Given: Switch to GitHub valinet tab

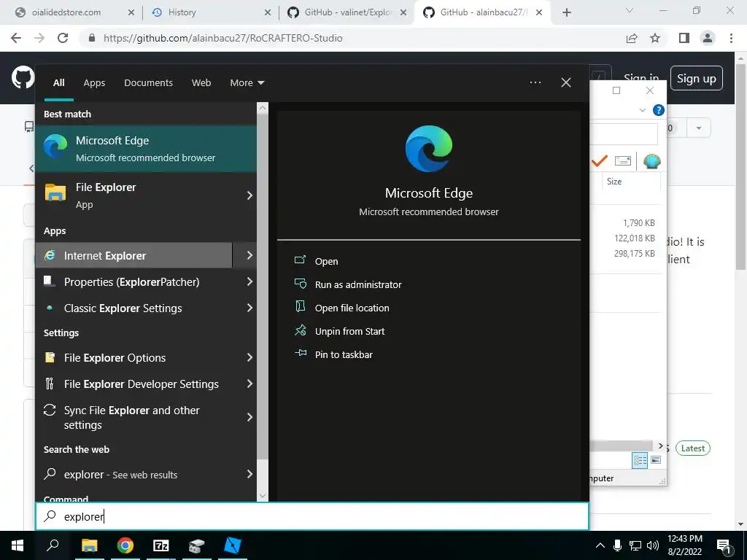Looking at the screenshot, I should [x=347, y=12].
